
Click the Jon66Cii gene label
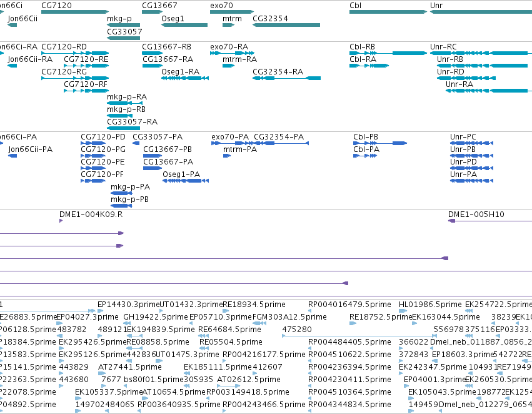click(23, 18)
